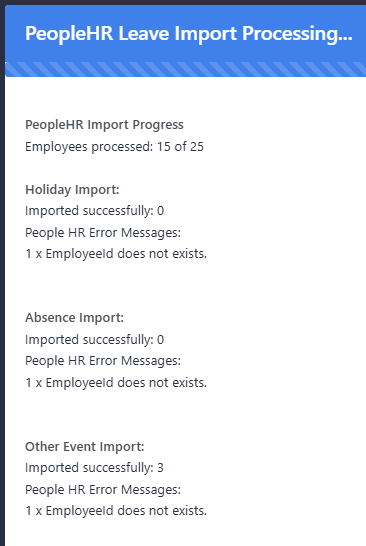Click the EmployeeId error under Holiday Import
Image resolution: width=366 pixels, height=546 pixels.
pos(116,254)
